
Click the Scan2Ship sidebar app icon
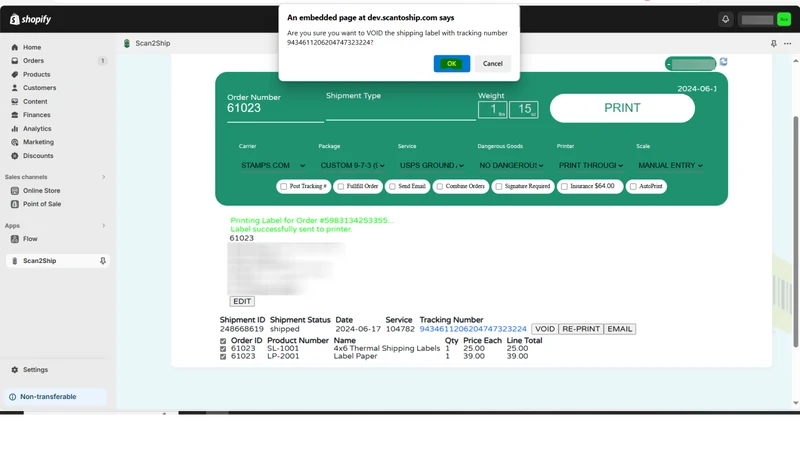tap(15, 261)
